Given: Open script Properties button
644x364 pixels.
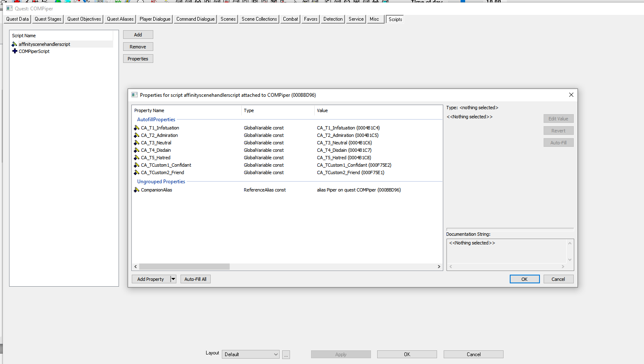Looking at the screenshot, I should (x=138, y=59).
